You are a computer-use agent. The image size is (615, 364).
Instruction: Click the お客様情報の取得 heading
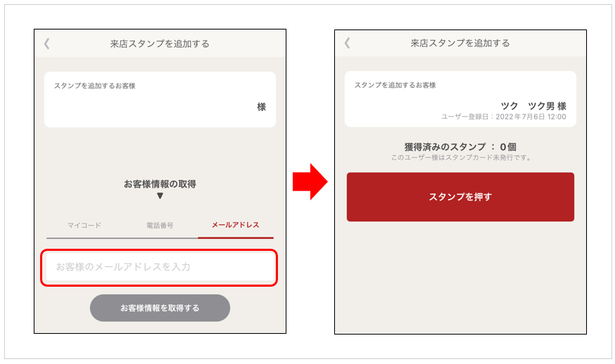coord(160,184)
